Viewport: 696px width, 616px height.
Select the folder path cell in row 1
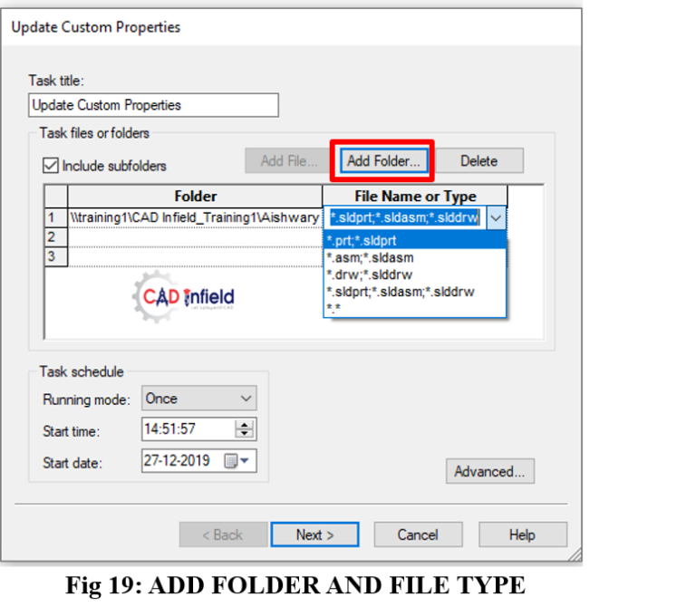tap(195, 218)
